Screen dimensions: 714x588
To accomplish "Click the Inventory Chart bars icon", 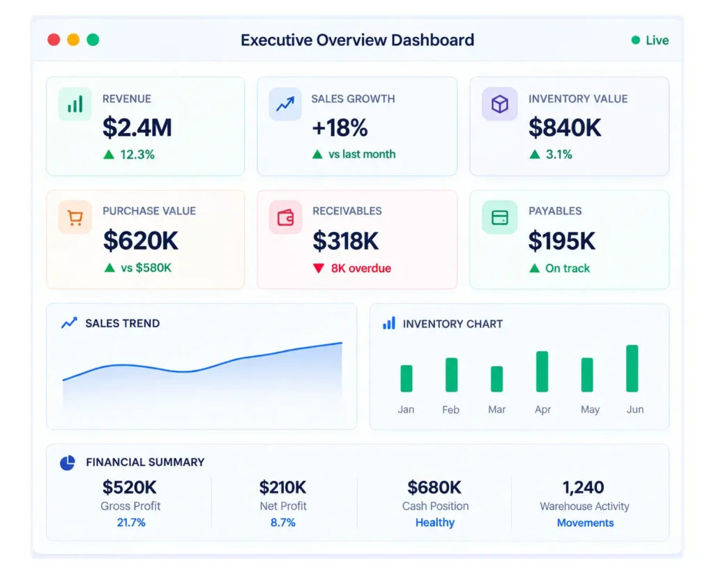I will coord(389,323).
